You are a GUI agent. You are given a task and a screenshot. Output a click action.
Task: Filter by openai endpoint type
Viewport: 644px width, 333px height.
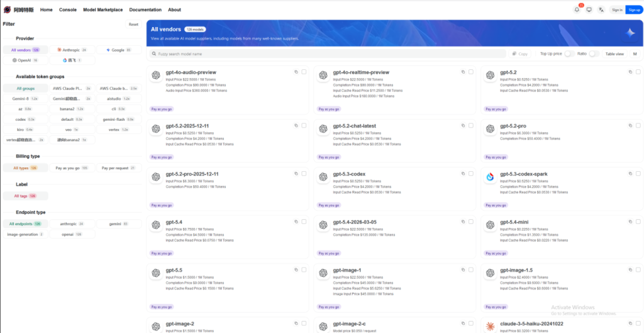coord(72,234)
